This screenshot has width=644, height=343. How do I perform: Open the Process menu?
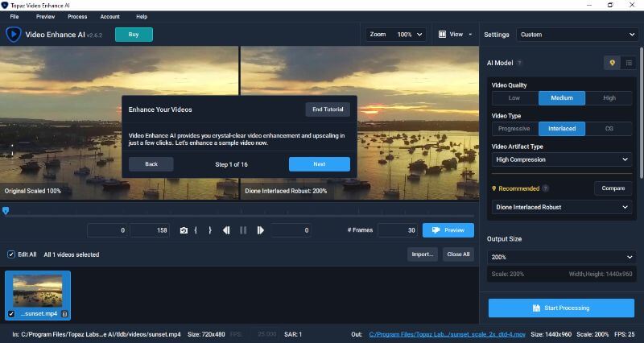tap(78, 16)
